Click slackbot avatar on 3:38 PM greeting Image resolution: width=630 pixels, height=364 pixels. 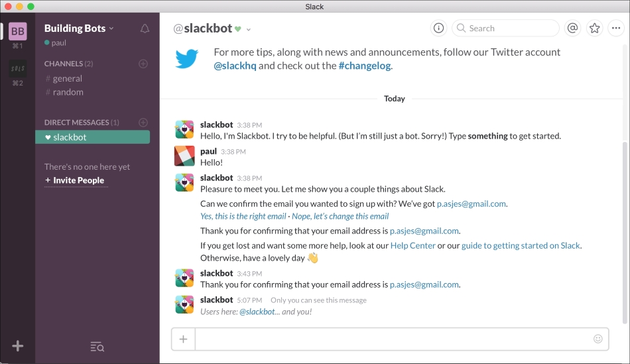click(184, 129)
